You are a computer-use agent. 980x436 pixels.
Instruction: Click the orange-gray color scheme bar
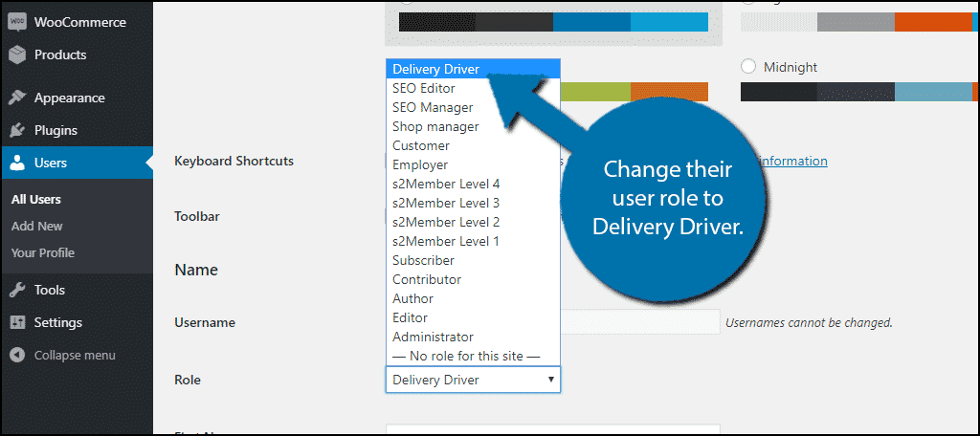[x=860, y=22]
